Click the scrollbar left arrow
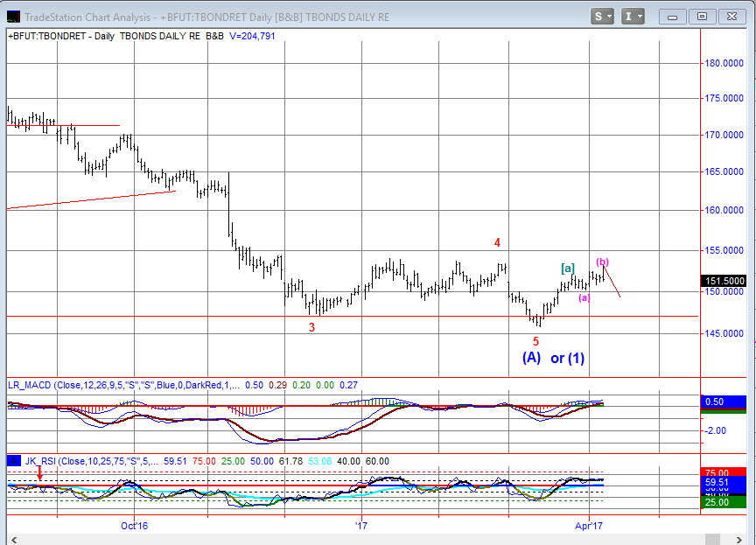This screenshot has width=756, height=545. coord(14,540)
